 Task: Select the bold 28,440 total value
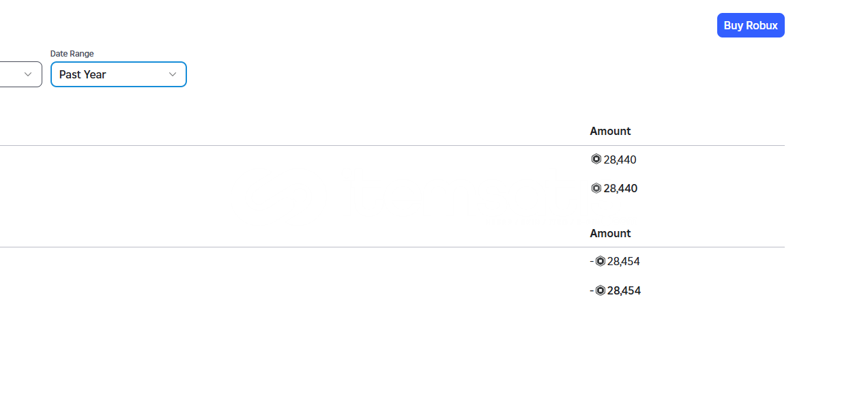pos(620,188)
